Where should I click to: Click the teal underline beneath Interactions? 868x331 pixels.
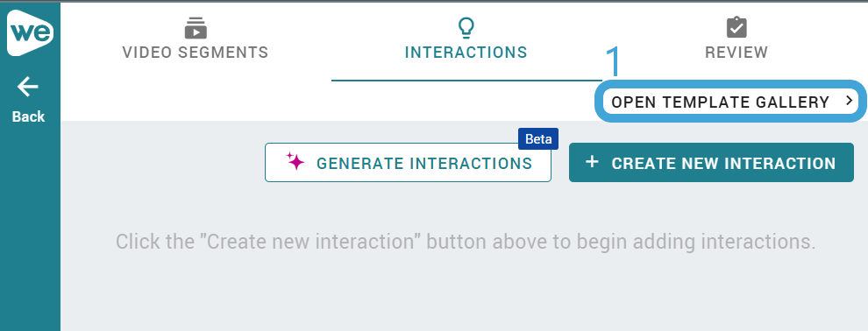pos(466,81)
